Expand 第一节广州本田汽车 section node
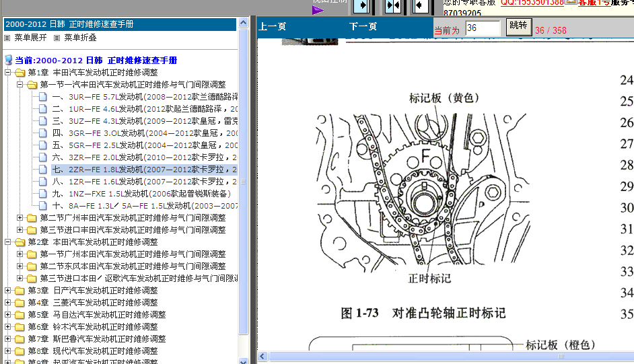 (x=20, y=254)
